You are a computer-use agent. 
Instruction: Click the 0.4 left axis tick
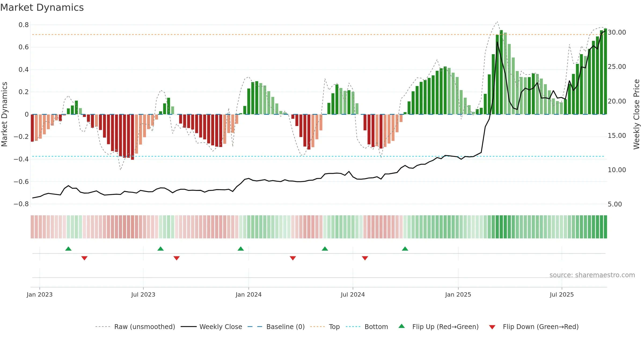(24, 70)
